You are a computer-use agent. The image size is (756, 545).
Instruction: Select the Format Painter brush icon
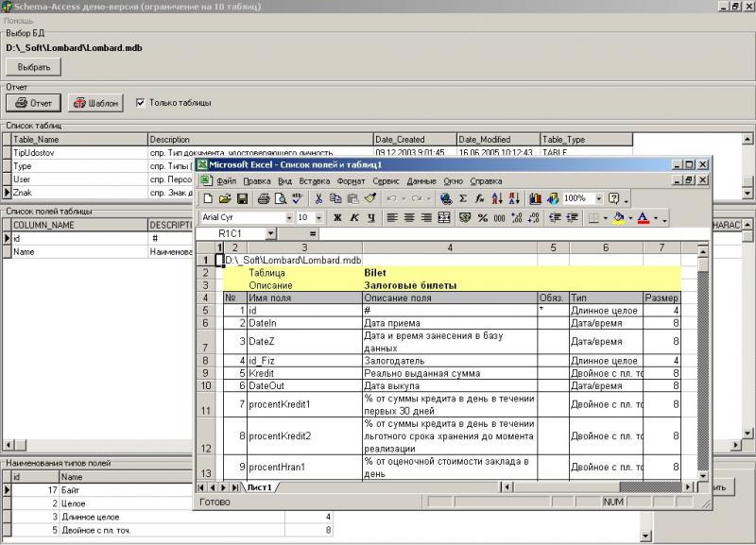coord(370,198)
